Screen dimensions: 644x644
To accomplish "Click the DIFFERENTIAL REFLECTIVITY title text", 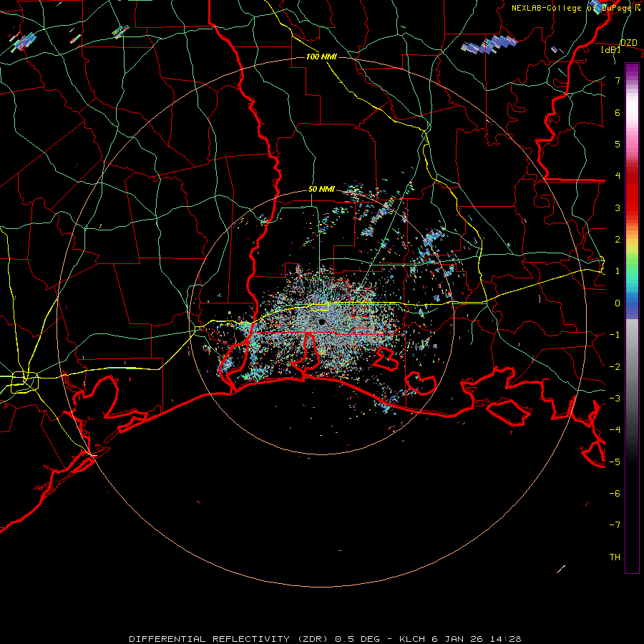I will point(210,639).
